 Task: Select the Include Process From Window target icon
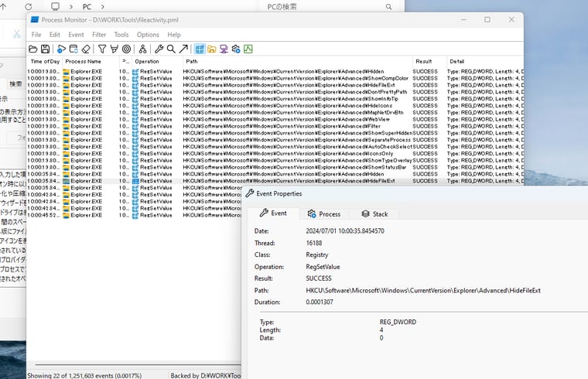127,49
